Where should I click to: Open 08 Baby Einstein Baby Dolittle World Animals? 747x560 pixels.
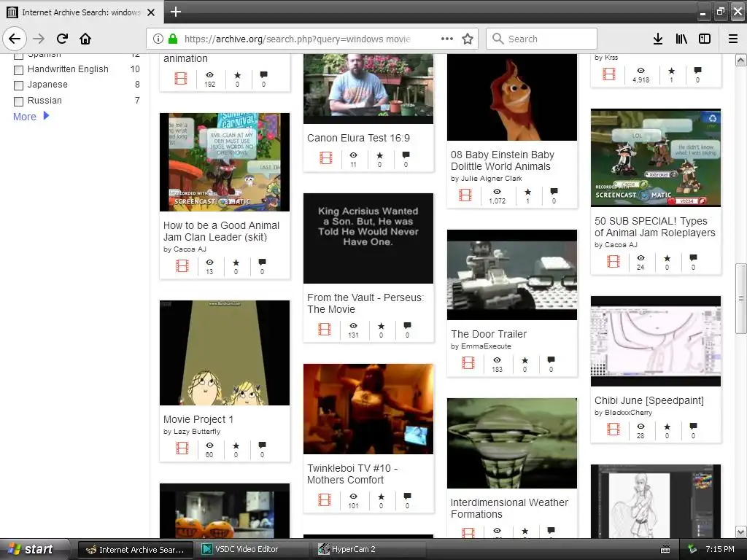click(503, 160)
